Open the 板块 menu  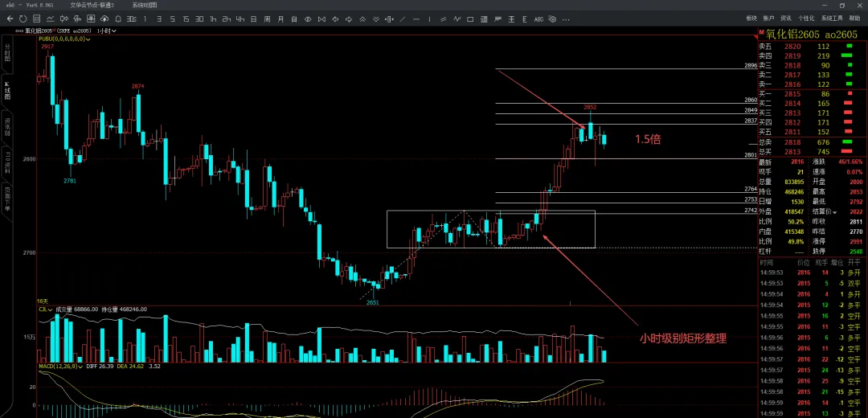751,18
